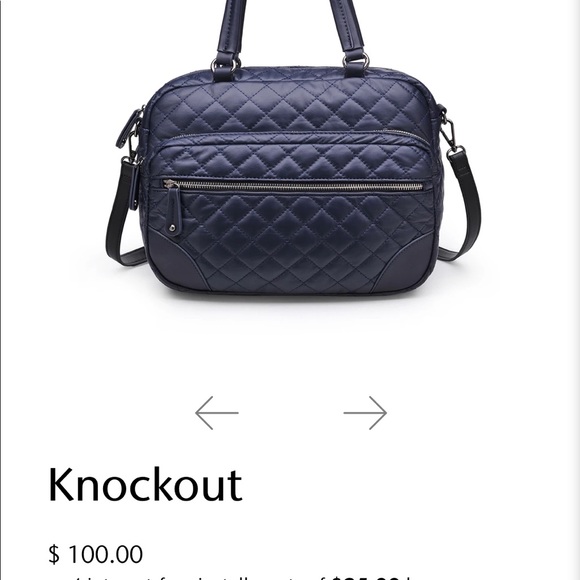Go back to previous photo with left arrow
The image size is (580, 580).
tap(217, 413)
